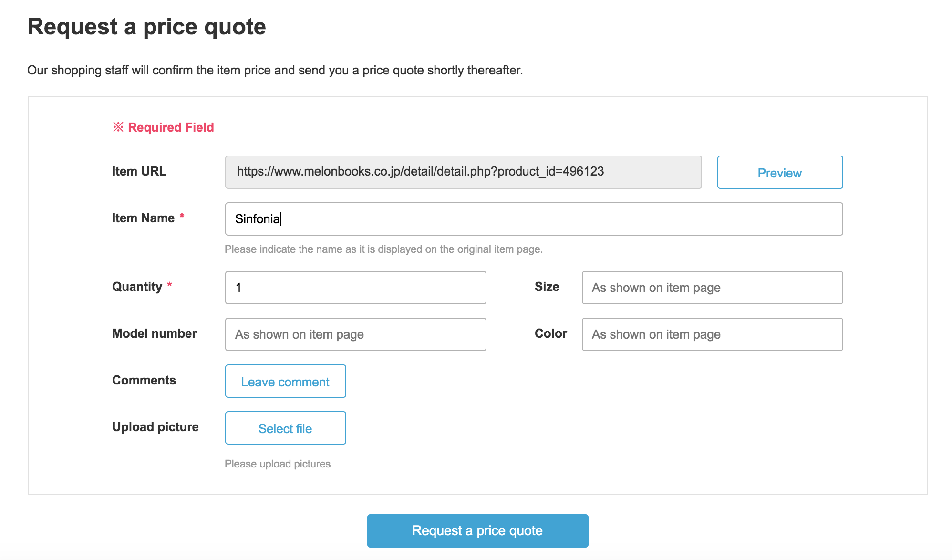The image size is (952, 560).
Task: Click the shopping staff description sentence
Action: 275,70
